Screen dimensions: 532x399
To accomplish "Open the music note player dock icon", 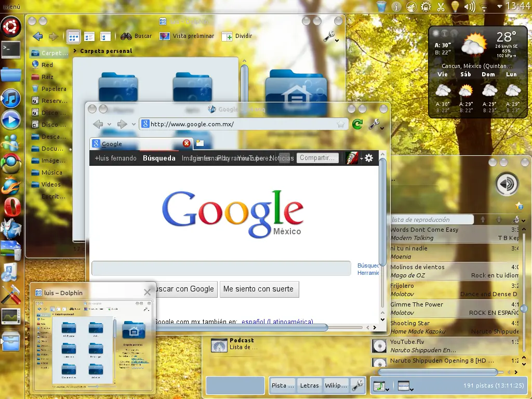I will (11, 98).
